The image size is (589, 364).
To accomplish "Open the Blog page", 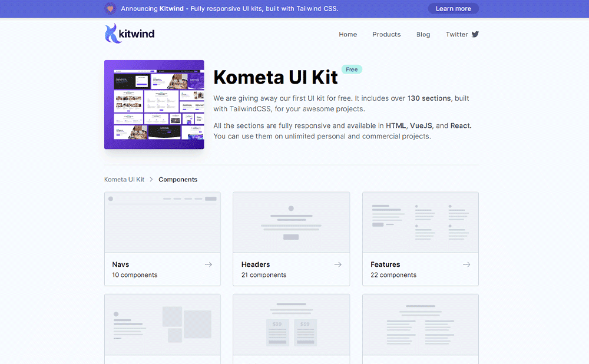I will (x=423, y=34).
